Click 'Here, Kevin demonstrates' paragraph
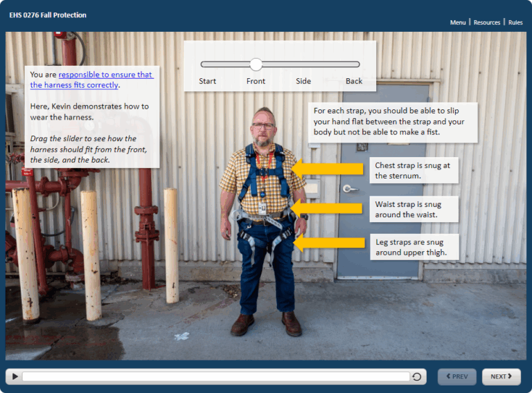Screen dimensions: 532x393 click(x=89, y=111)
